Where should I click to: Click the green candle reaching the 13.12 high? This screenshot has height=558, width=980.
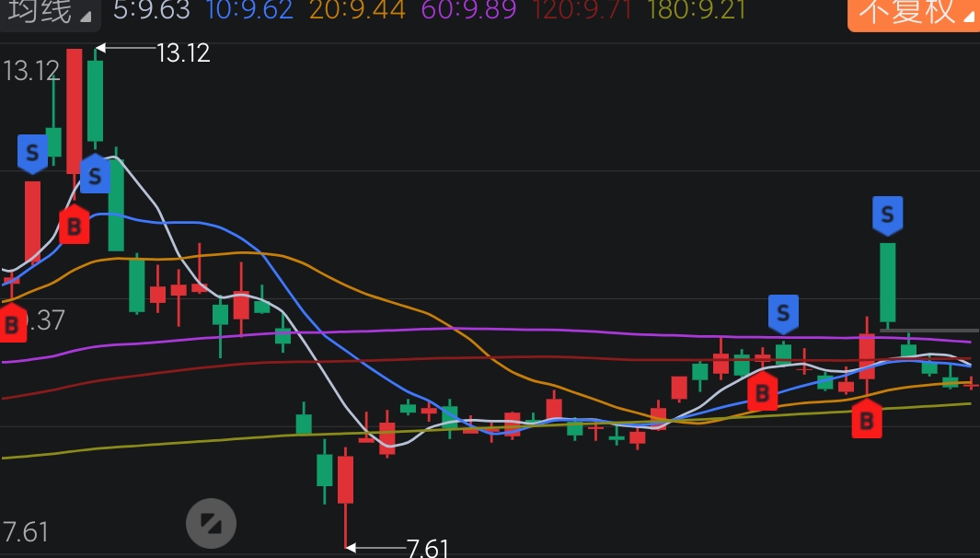point(95,100)
